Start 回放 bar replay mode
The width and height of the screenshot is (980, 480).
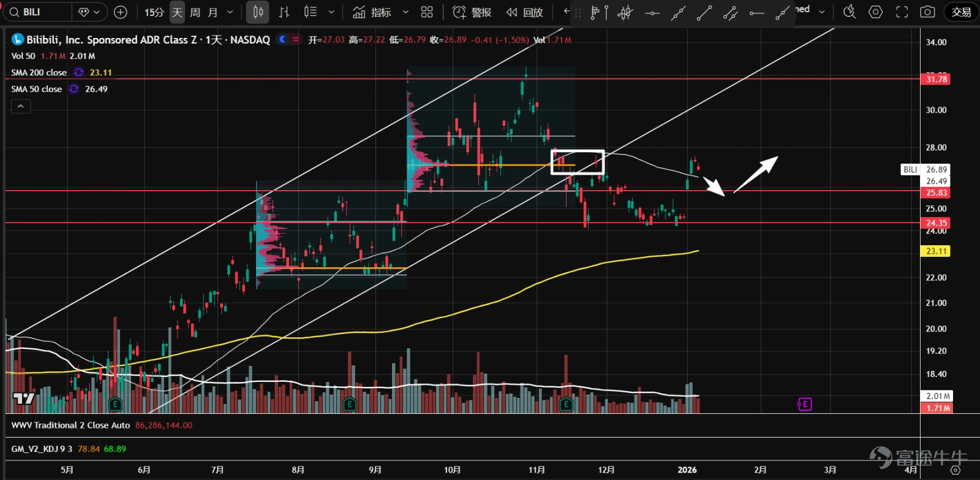click(525, 12)
